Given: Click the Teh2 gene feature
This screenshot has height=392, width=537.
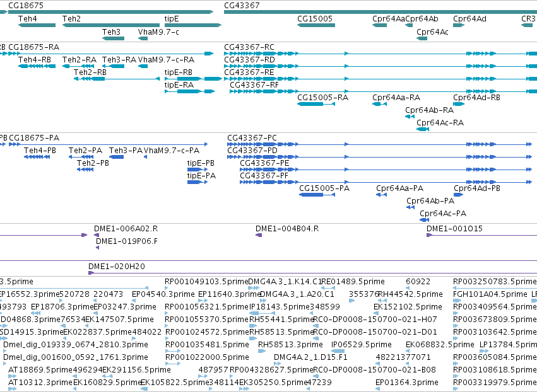Looking at the screenshot, I should click(x=111, y=25).
